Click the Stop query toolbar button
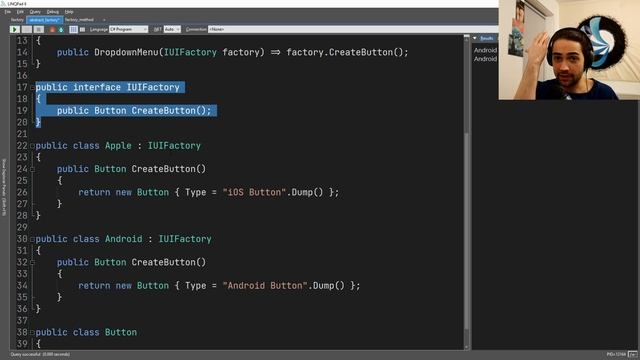 coord(39,29)
